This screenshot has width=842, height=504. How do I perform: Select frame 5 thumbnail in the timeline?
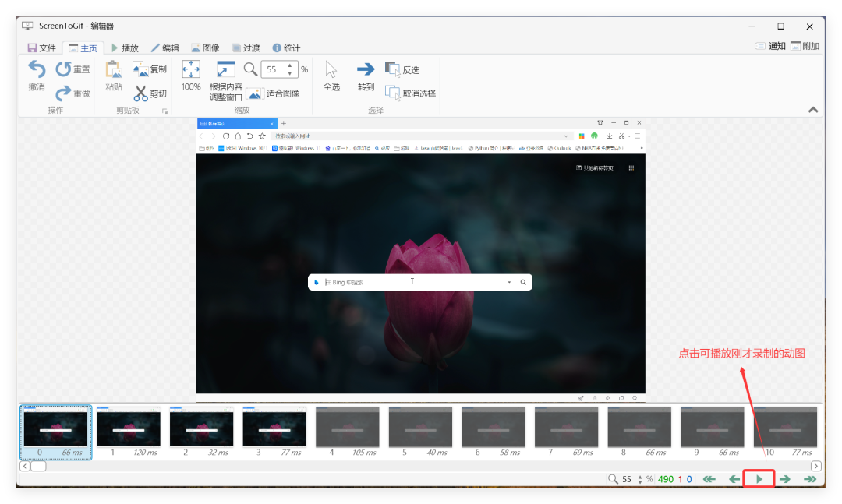coord(420,428)
